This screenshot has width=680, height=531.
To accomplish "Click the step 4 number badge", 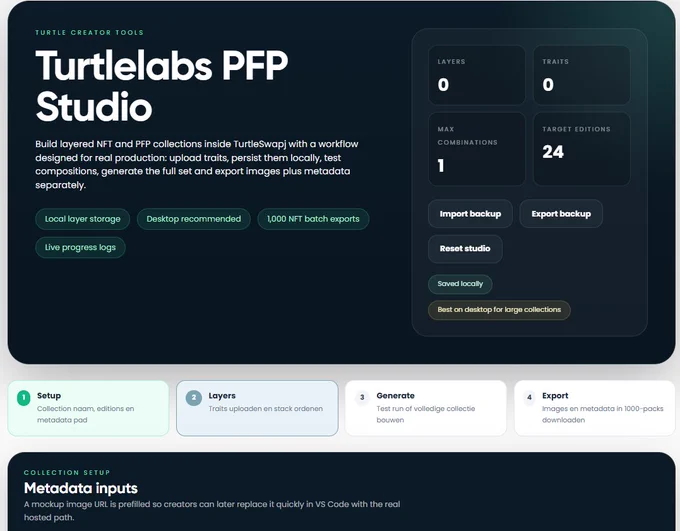I will click(529, 397).
